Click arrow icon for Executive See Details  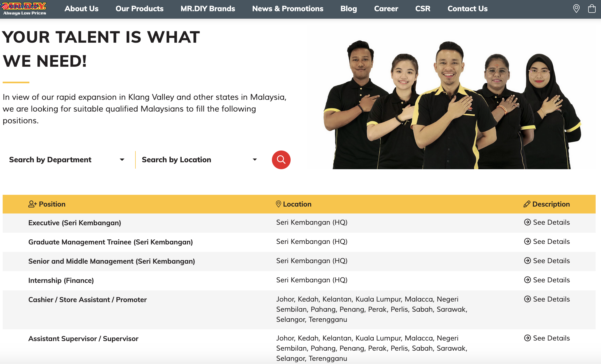click(x=527, y=222)
